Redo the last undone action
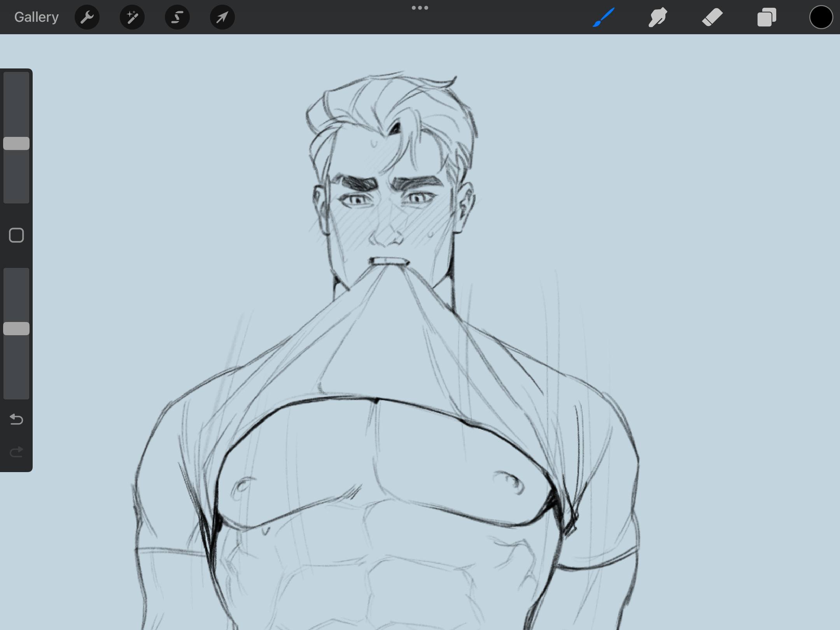The width and height of the screenshot is (840, 630). [x=16, y=452]
